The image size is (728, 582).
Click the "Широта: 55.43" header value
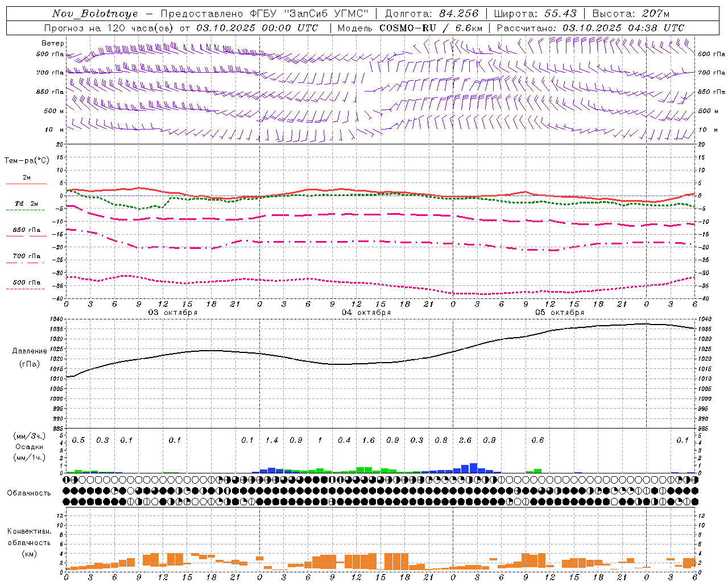tap(535, 14)
